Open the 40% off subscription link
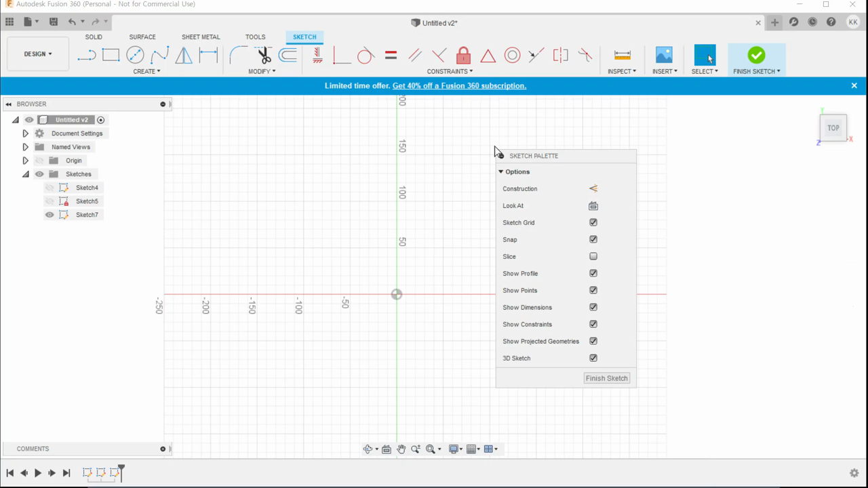868x488 pixels. coord(459,86)
